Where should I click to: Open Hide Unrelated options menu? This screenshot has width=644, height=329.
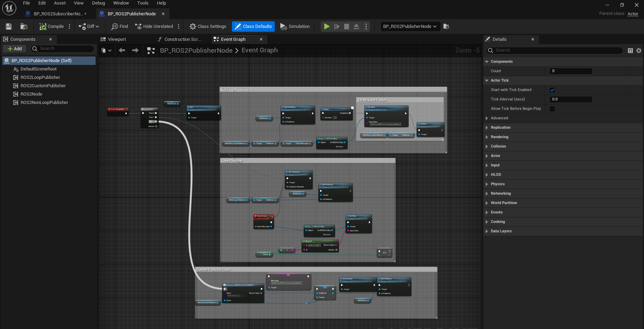(179, 27)
